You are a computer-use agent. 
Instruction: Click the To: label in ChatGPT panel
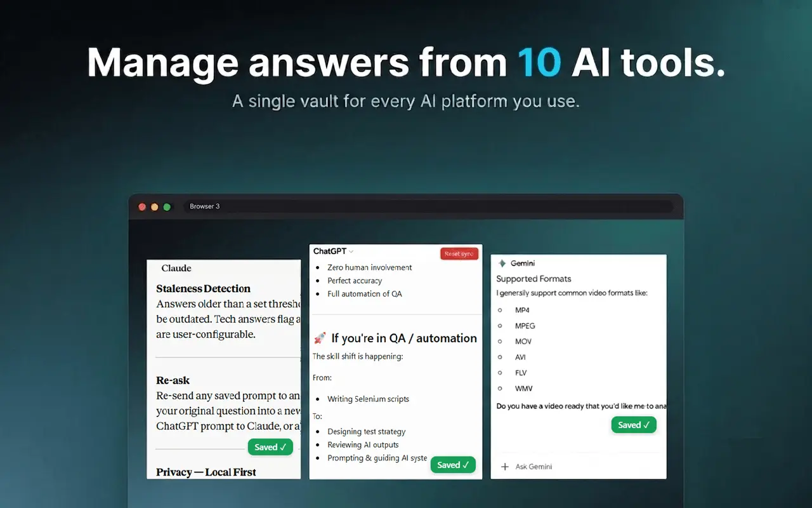click(317, 417)
